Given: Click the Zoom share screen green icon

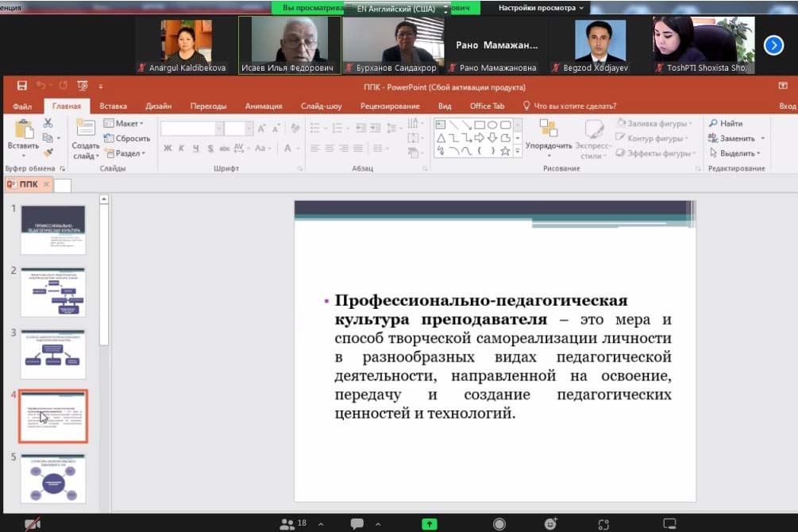Looking at the screenshot, I should tap(429, 524).
